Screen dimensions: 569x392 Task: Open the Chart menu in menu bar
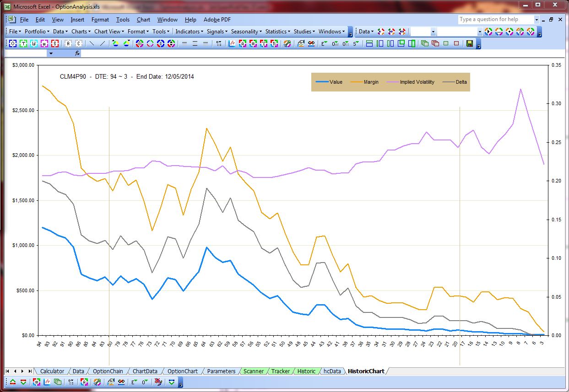(143, 20)
